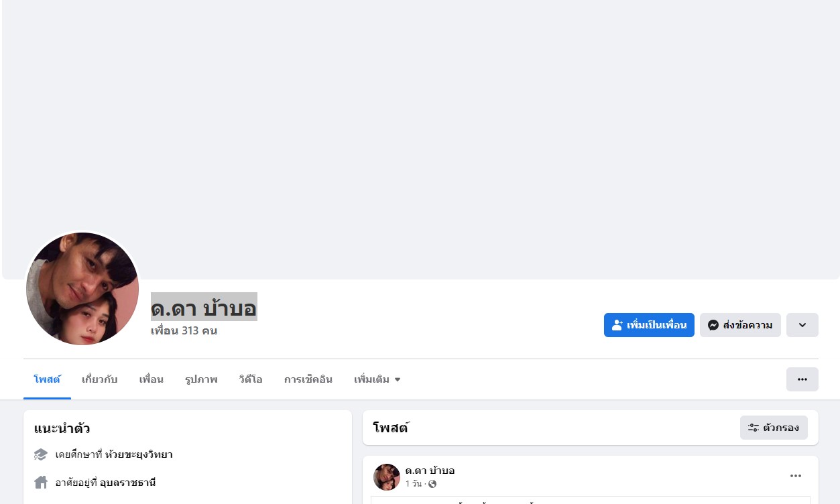Click the เพื่อน 313 คน friends count link
This screenshot has height=504, width=840.
pyautogui.click(x=184, y=331)
